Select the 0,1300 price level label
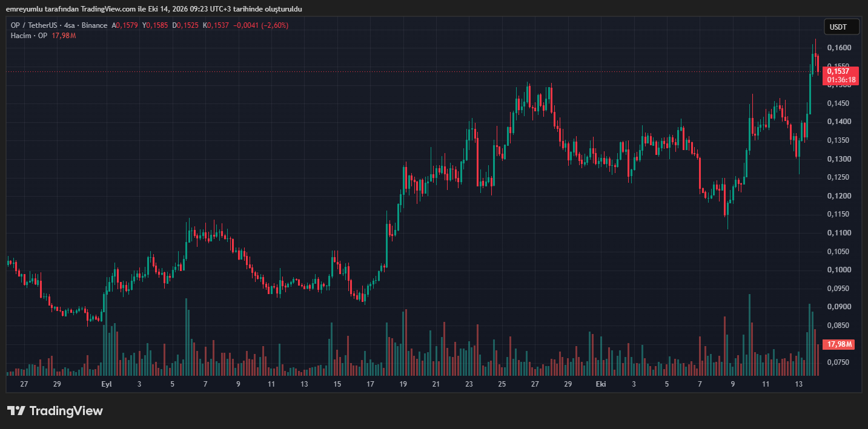 tap(838, 159)
